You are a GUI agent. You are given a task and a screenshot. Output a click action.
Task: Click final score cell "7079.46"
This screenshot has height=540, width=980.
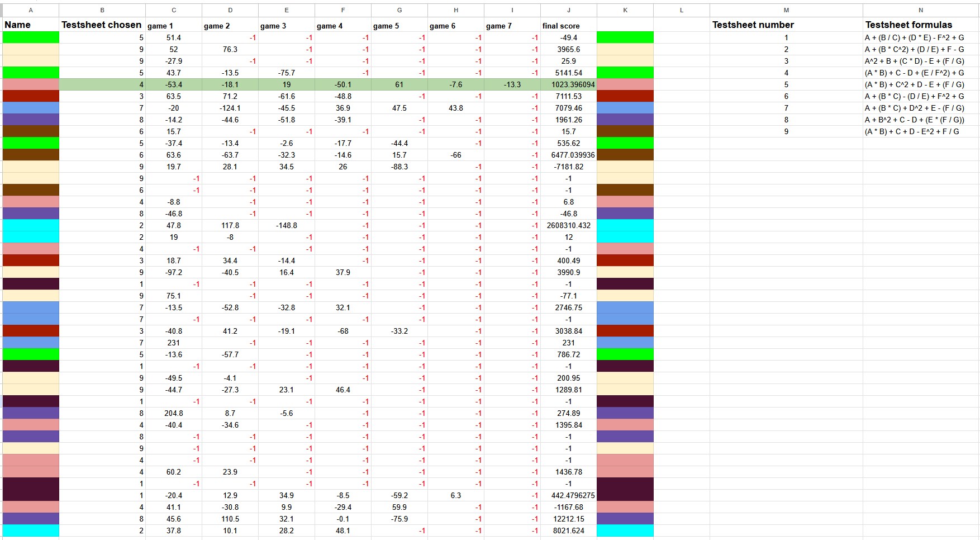click(x=569, y=108)
